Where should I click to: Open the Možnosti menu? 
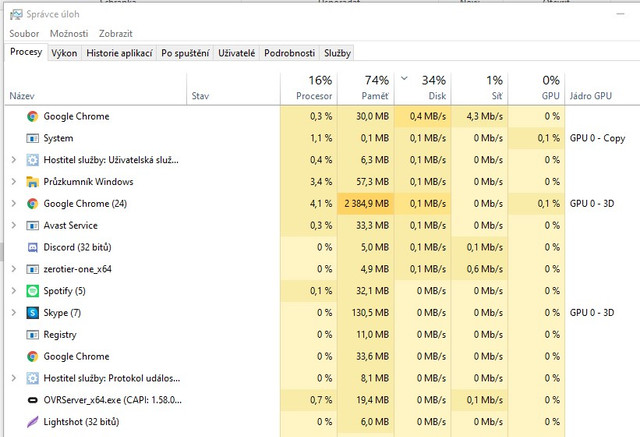[69, 34]
